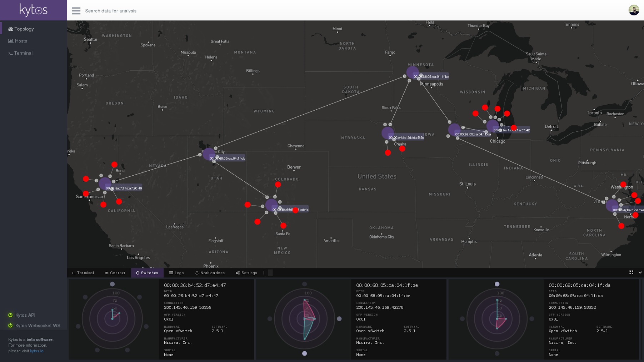Switch to the bottom panel Terminal tab
644x362 pixels.
pos(83,273)
